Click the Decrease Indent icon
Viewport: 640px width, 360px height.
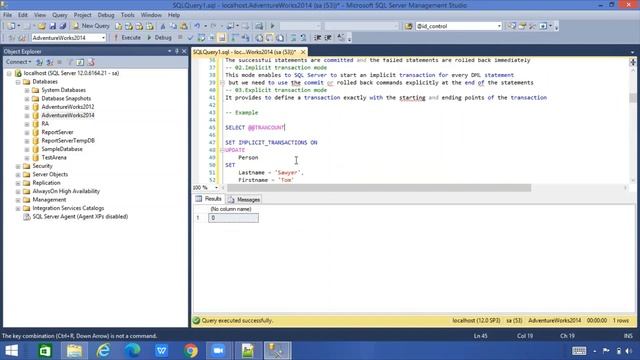pos(318,38)
